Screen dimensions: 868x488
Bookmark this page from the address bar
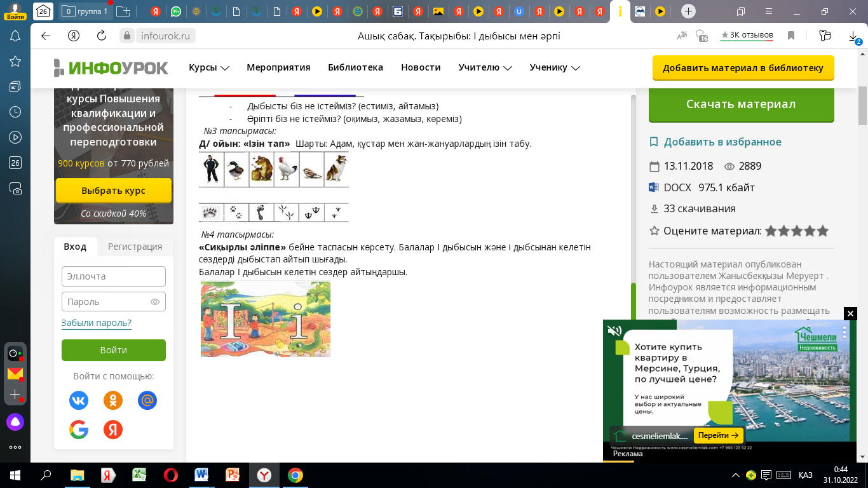tap(791, 36)
